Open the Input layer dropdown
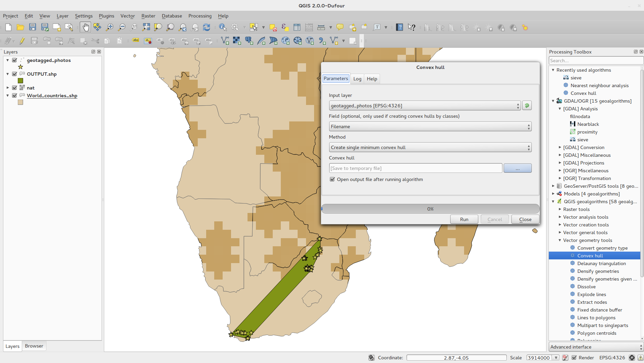The height and width of the screenshot is (363, 644). (424, 106)
